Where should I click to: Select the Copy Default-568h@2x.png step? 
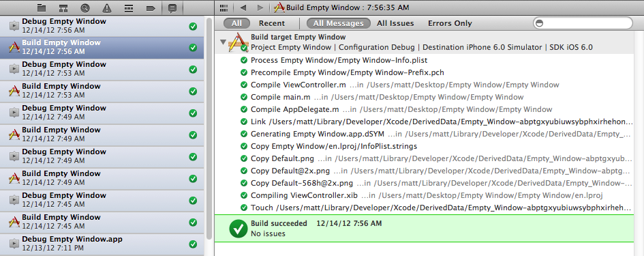[x=425, y=183]
